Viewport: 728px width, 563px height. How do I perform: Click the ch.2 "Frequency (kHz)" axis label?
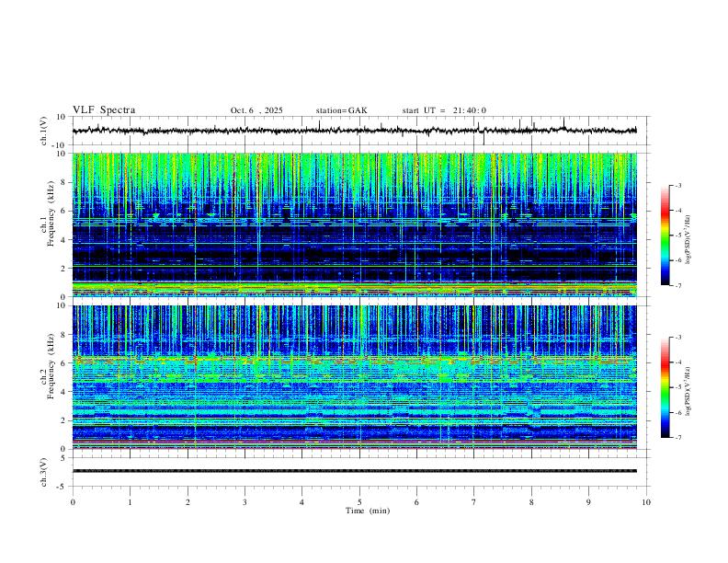(51, 365)
